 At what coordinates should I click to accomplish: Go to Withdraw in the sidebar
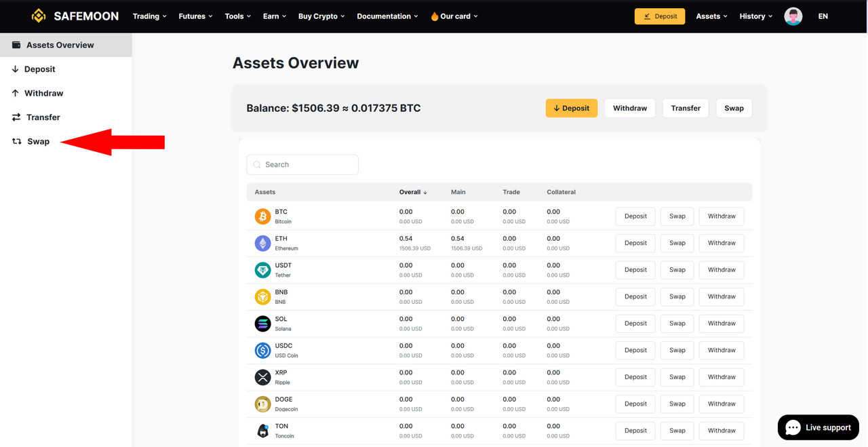point(66,93)
